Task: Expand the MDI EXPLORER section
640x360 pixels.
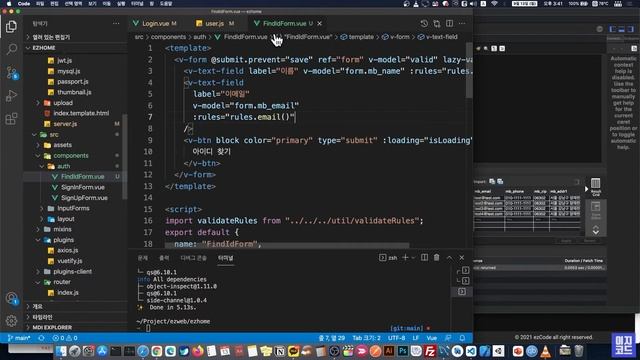Action: [52, 327]
